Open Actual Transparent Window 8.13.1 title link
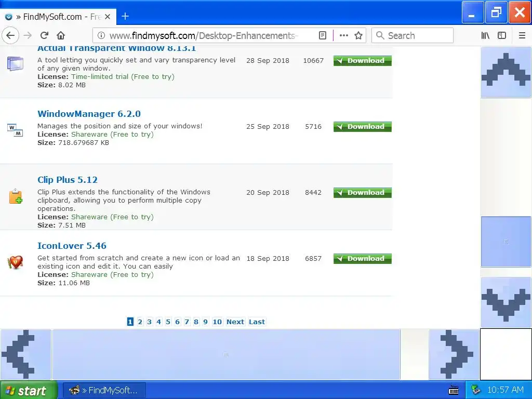 coord(116,48)
